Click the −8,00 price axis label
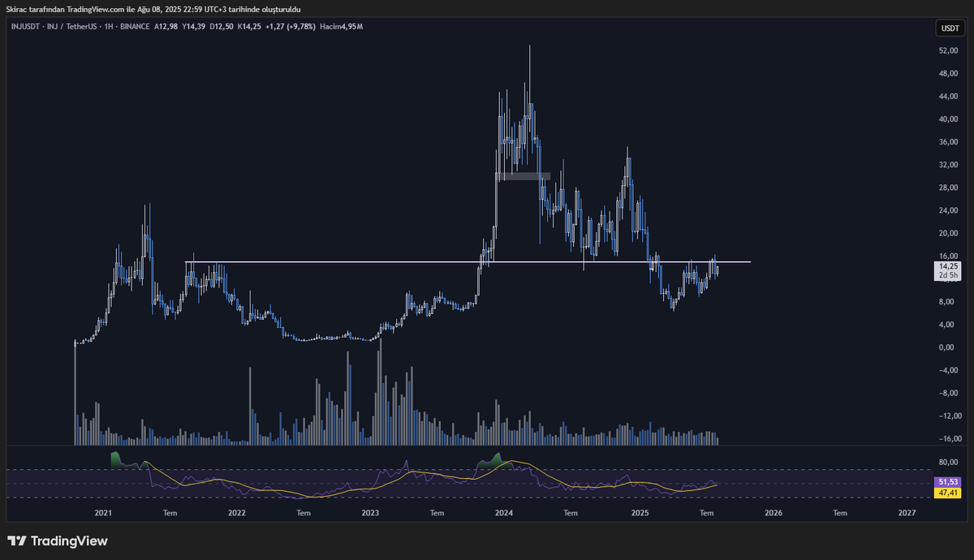Image resolution: width=974 pixels, height=560 pixels. [949, 394]
